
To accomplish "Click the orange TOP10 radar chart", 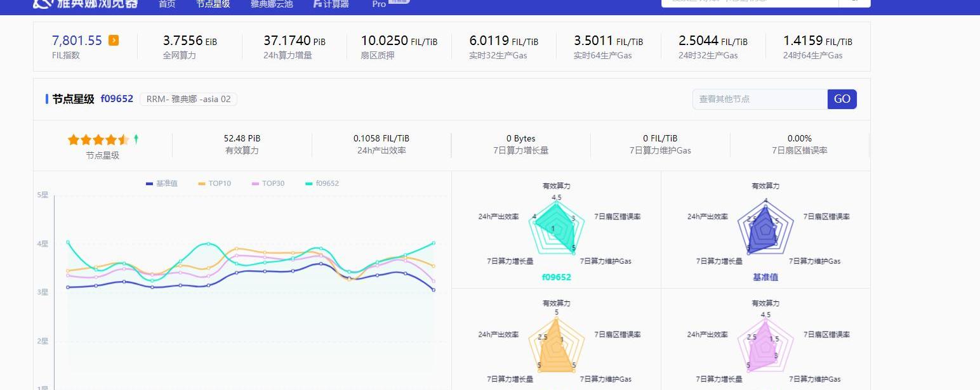I will (556, 348).
